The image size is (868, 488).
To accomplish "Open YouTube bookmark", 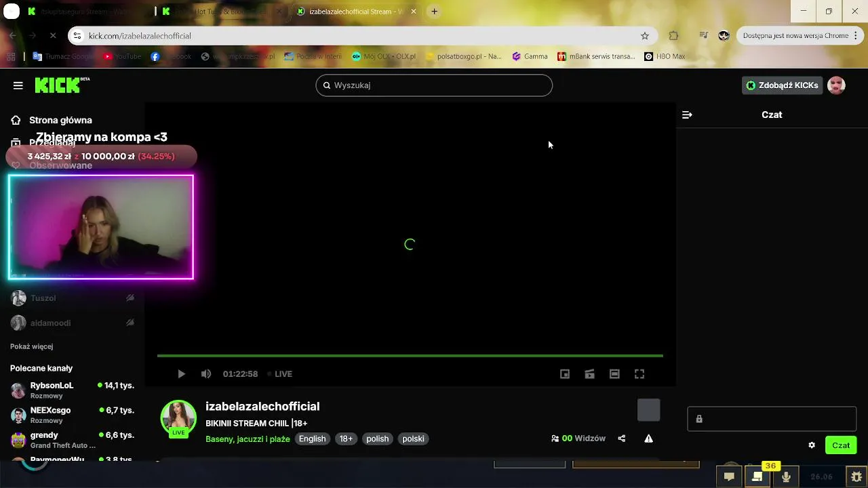I will tap(122, 56).
